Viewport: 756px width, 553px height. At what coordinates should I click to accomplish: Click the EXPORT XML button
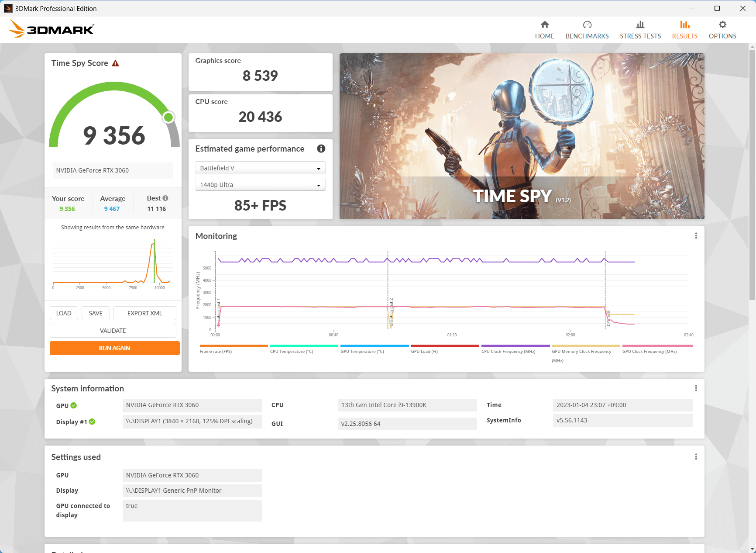point(144,313)
